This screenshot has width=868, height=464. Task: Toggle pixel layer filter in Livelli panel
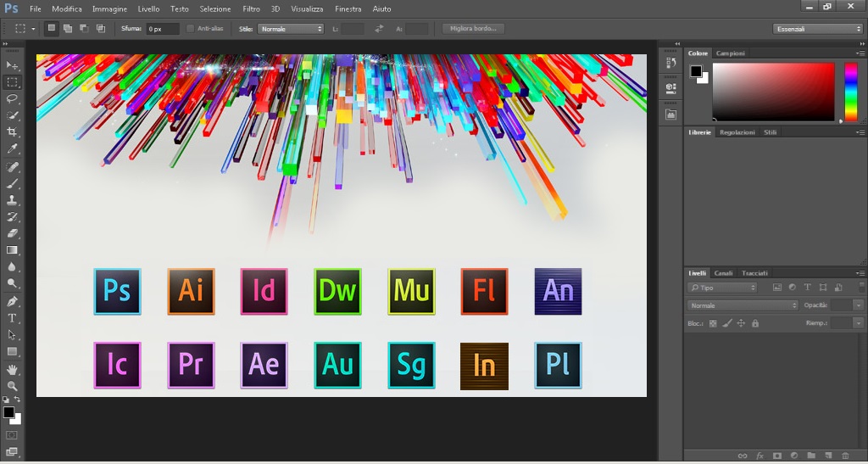(777, 288)
